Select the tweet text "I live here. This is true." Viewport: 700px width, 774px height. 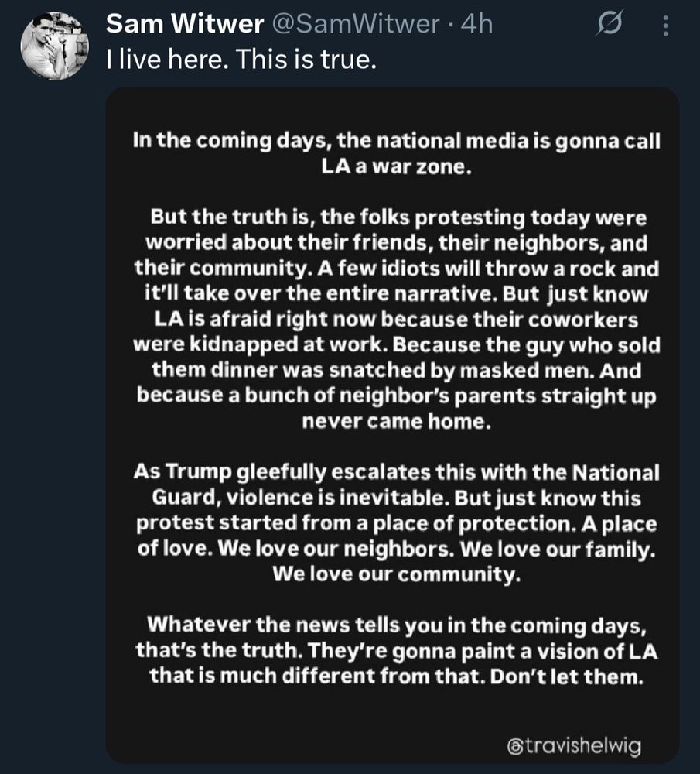coord(241,60)
